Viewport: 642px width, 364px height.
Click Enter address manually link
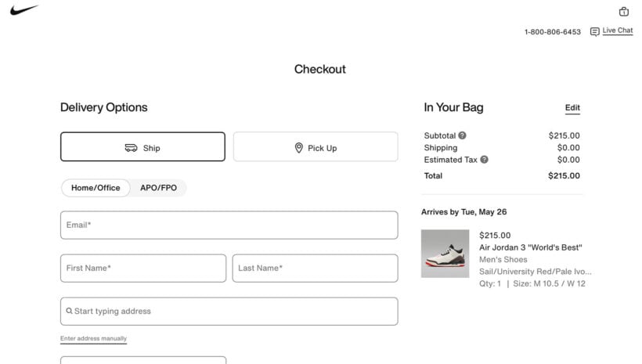(x=93, y=339)
